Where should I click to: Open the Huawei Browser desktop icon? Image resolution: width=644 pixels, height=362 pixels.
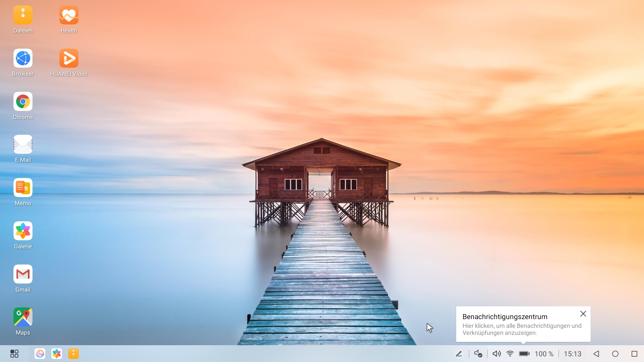(x=23, y=58)
